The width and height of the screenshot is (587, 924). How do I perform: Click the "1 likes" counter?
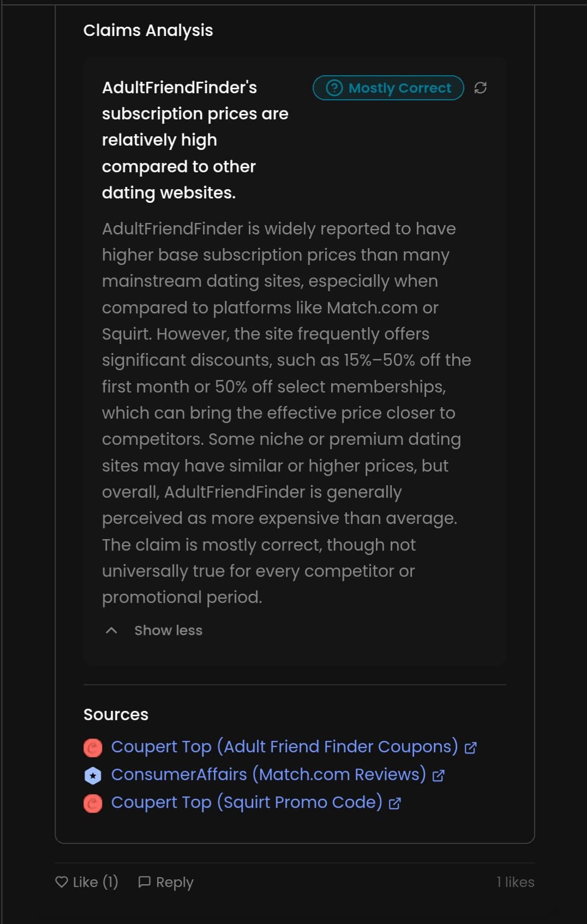515,881
